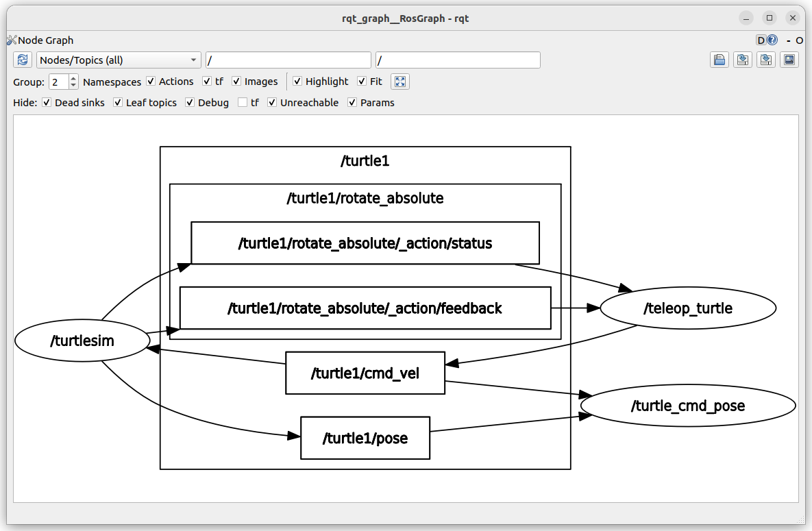Viewport: 812px width, 531px height.
Task: Toggle the tf grouping checkbox
Action: tap(207, 82)
